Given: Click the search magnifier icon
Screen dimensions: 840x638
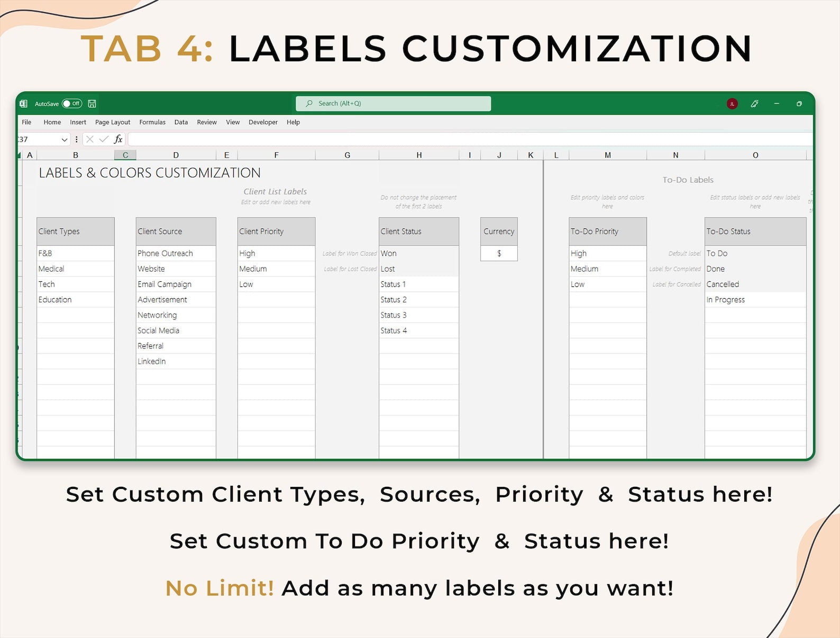Looking at the screenshot, I should (x=309, y=104).
